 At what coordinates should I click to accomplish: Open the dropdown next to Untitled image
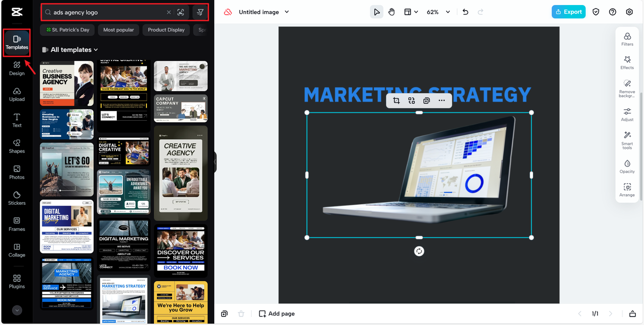287,12
